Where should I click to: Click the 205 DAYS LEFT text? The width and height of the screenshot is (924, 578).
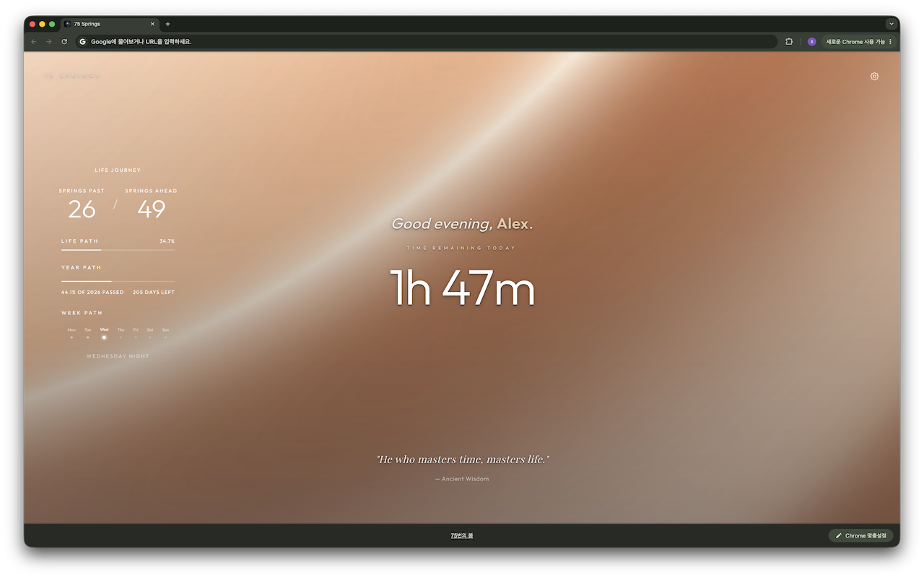point(154,293)
